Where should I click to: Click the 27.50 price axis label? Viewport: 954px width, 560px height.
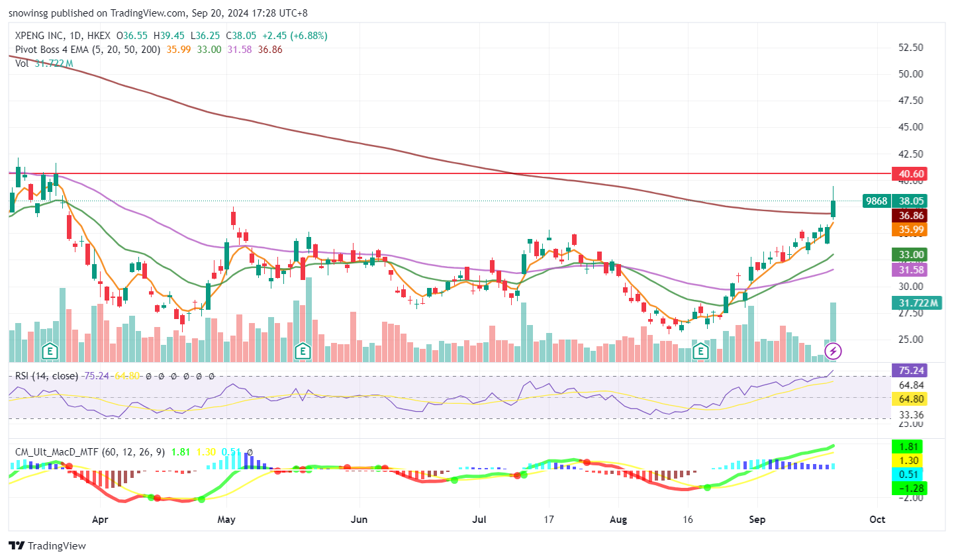(911, 313)
